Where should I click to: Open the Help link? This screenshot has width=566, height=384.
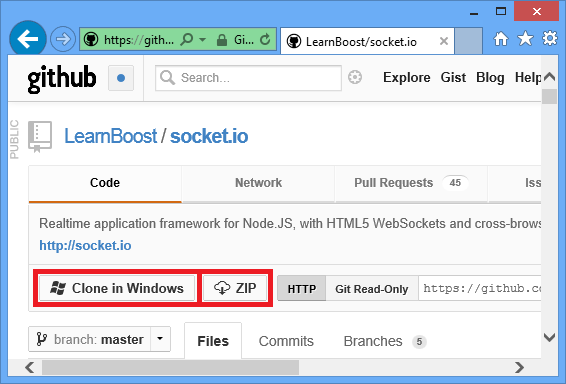(x=528, y=78)
